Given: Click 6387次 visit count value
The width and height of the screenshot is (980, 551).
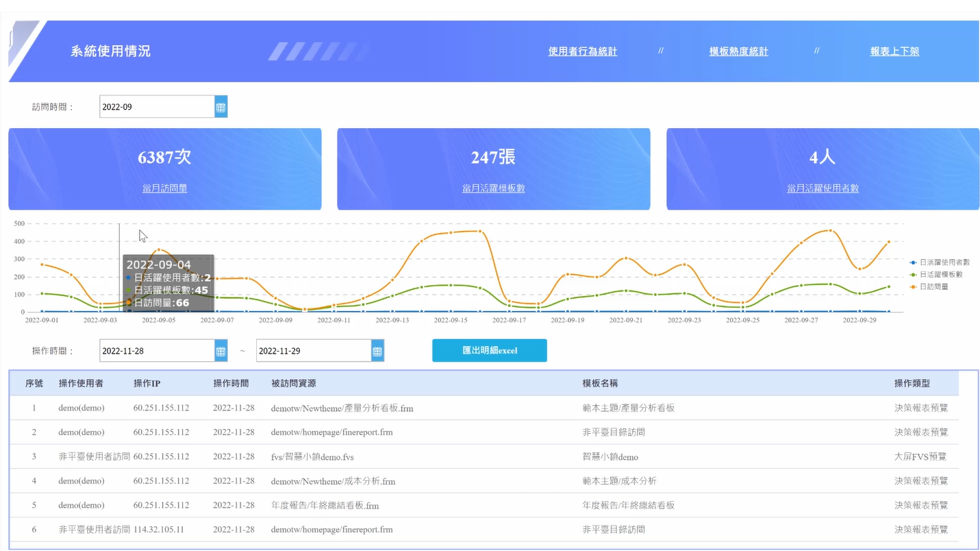Looking at the screenshot, I should pyautogui.click(x=164, y=157).
